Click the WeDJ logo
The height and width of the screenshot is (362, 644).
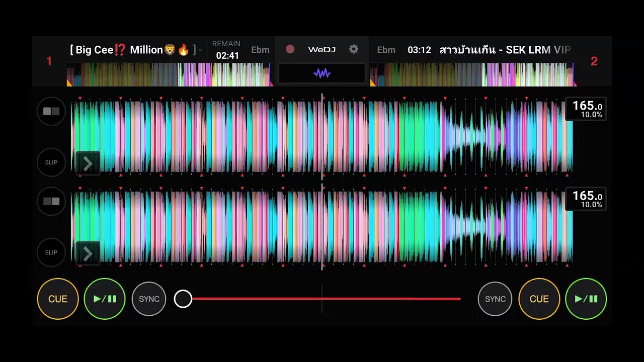pyautogui.click(x=321, y=49)
